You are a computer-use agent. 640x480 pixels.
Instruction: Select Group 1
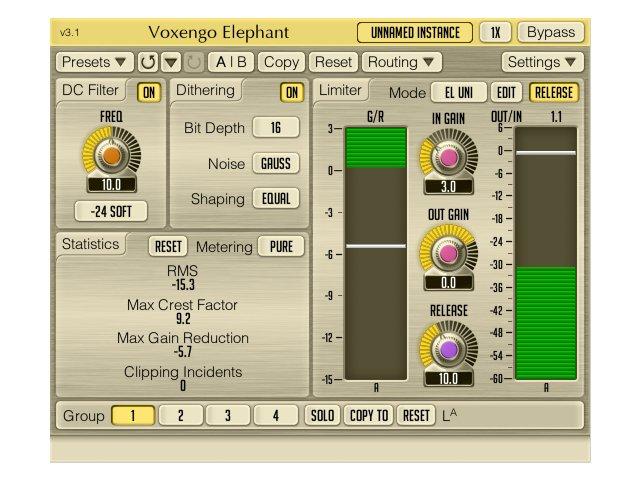tap(133, 416)
